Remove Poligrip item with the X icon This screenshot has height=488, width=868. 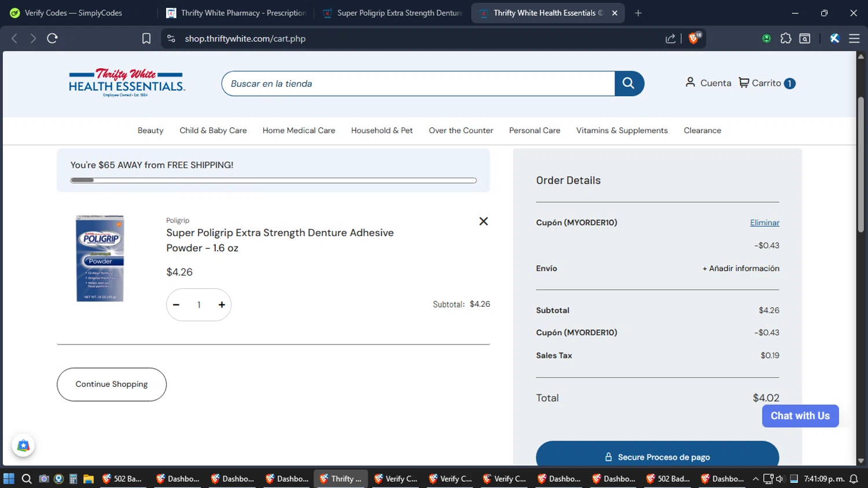click(x=484, y=221)
